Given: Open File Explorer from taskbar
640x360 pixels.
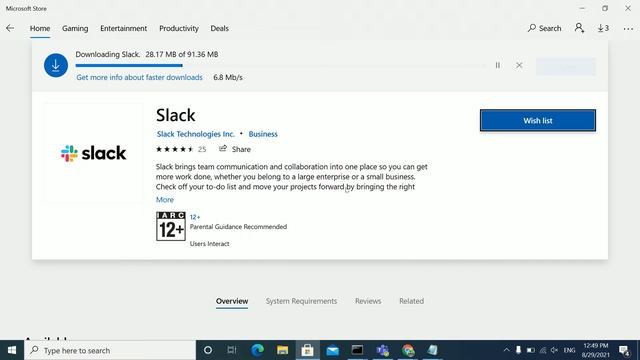Looking at the screenshot, I should coord(282,350).
